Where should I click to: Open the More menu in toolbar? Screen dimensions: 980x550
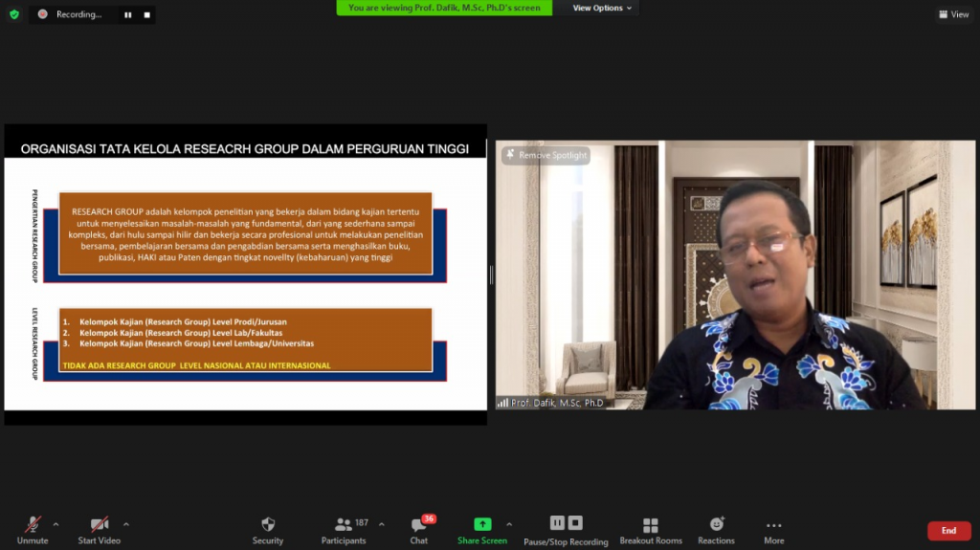(774, 529)
